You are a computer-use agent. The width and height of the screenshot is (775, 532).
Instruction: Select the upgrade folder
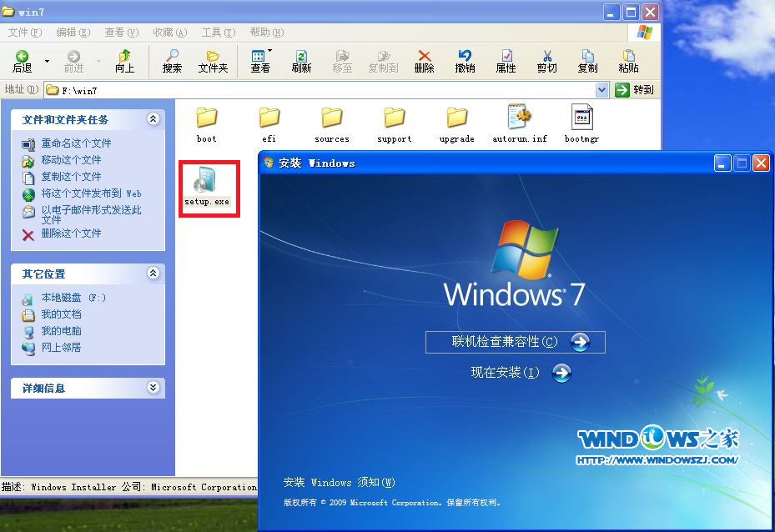coord(456,124)
